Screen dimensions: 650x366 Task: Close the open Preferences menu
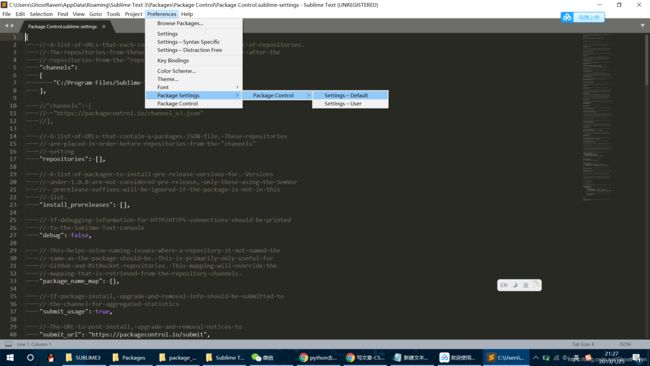point(162,14)
